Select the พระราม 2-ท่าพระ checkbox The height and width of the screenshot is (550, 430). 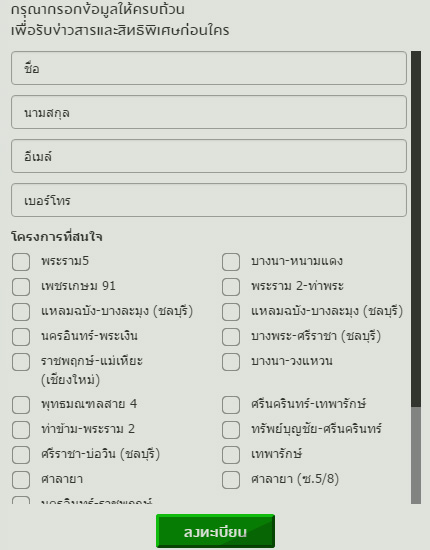(231, 287)
